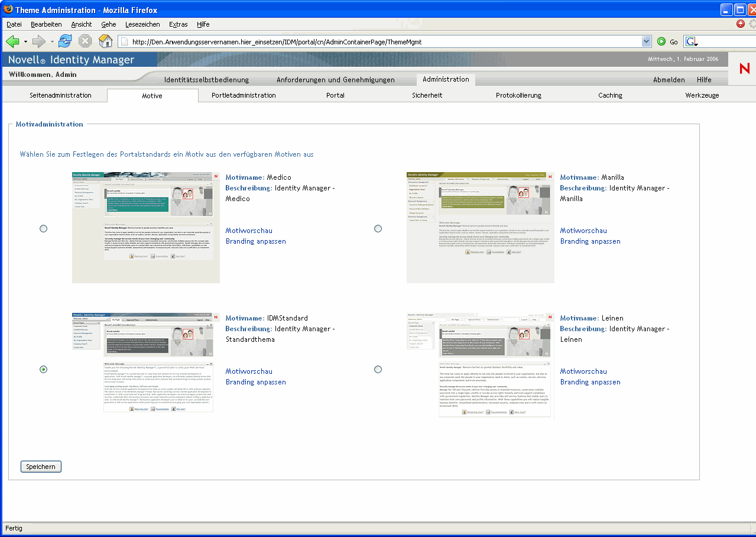Click Branding anpassen for Leinen theme
The height and width of the screenshot is (537, 756).
click(590, 382)
